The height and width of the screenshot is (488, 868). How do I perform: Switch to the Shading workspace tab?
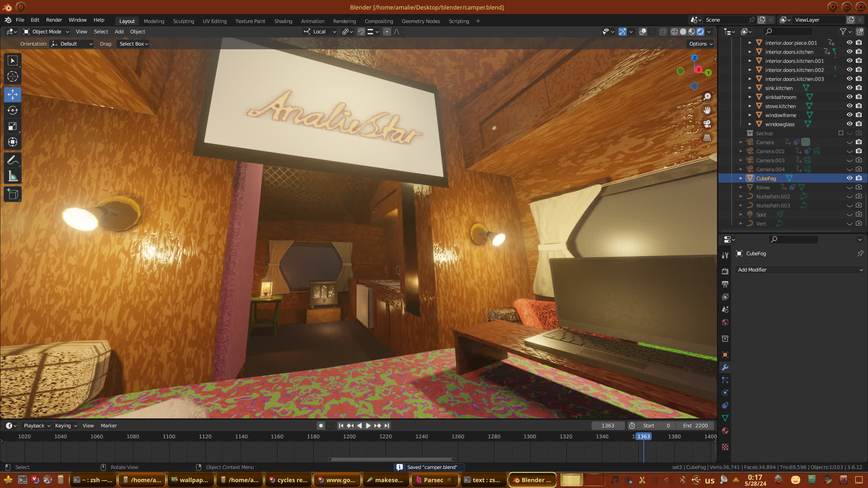[283, 21]
